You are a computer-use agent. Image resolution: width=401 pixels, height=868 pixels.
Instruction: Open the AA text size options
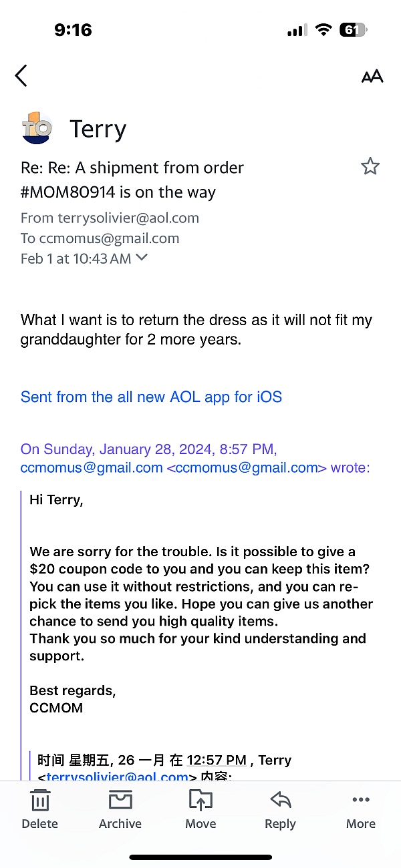pos(372,76)
